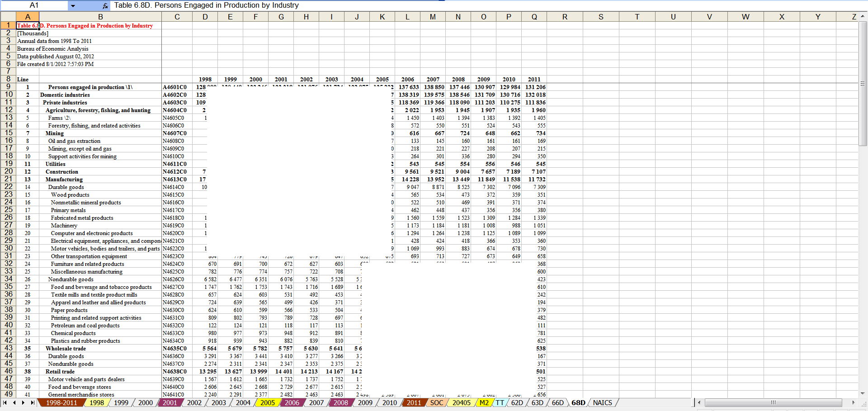Viewport: 868px width, 411px height.
Task: Select the yellow 2005 sheet tab
Action: [x=267, y=402]
